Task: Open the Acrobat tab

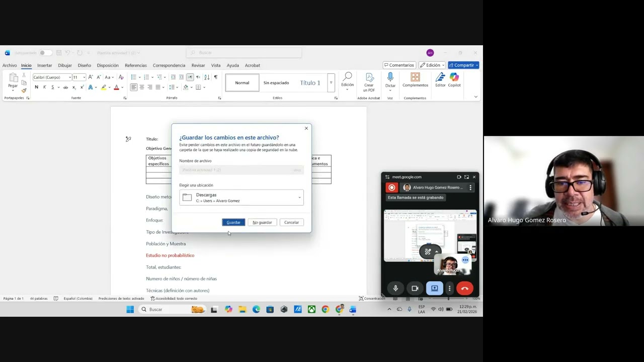Action: pyautogui.click(x=253, y=65)
